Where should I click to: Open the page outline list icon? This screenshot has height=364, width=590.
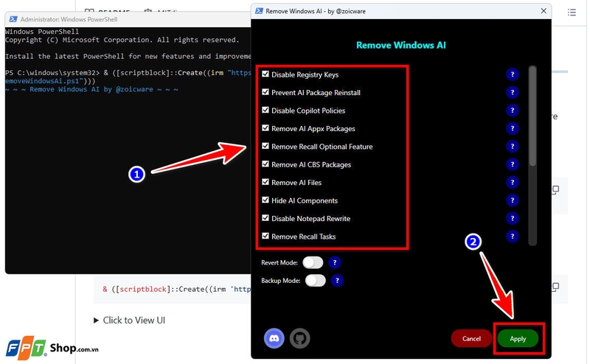pyautogui.click(x=572, y=13)
